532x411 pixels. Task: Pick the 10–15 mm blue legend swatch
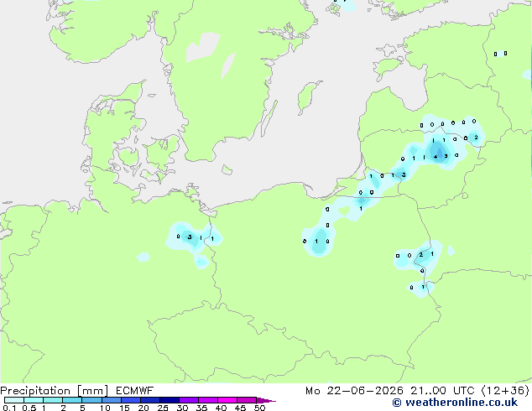tap(111, 400)
